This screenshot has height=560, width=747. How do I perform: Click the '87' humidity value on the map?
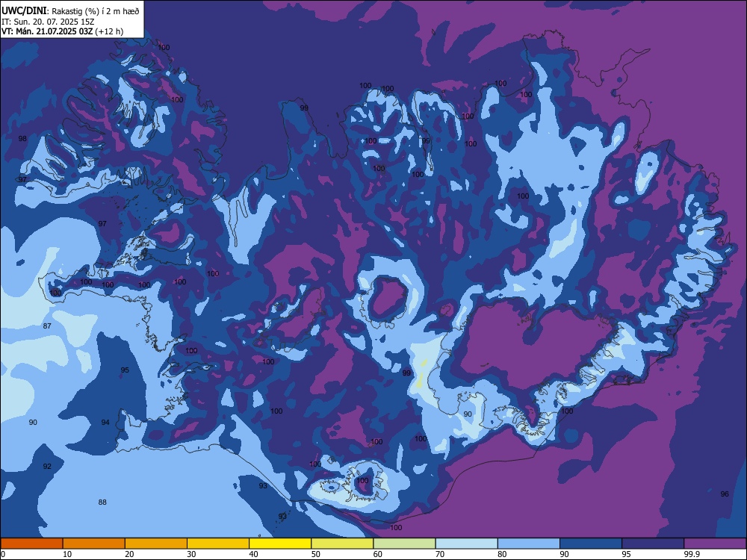(47, 326)
